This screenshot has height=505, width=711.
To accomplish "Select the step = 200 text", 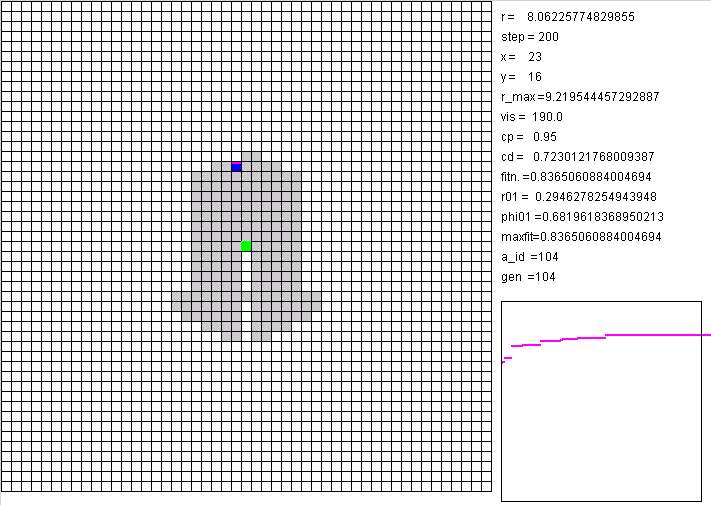I will coord(530,37).
